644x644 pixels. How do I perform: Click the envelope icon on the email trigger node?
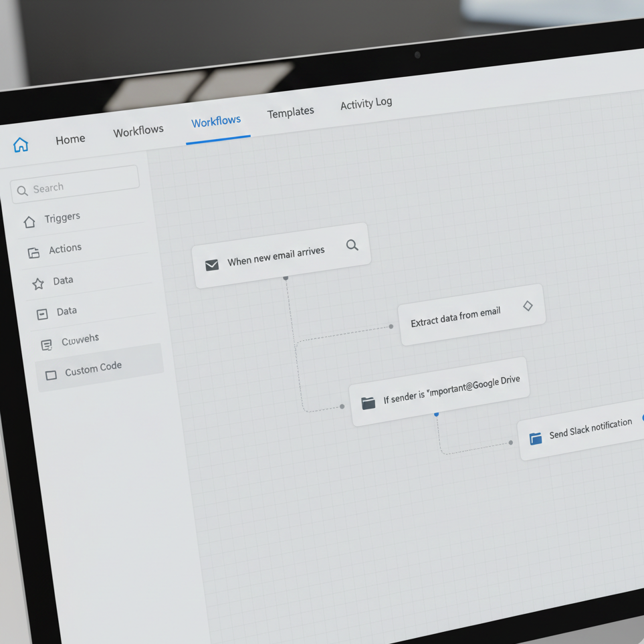click(212, 264)
